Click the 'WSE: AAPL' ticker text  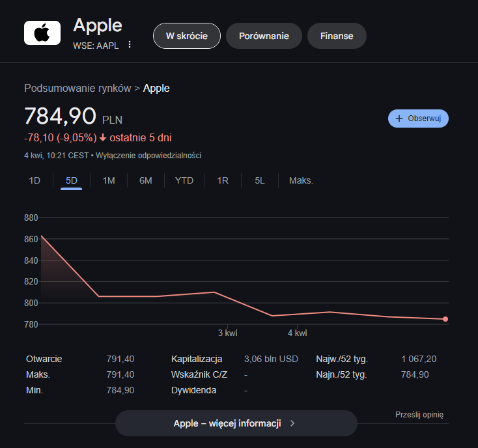pos(96,46)
